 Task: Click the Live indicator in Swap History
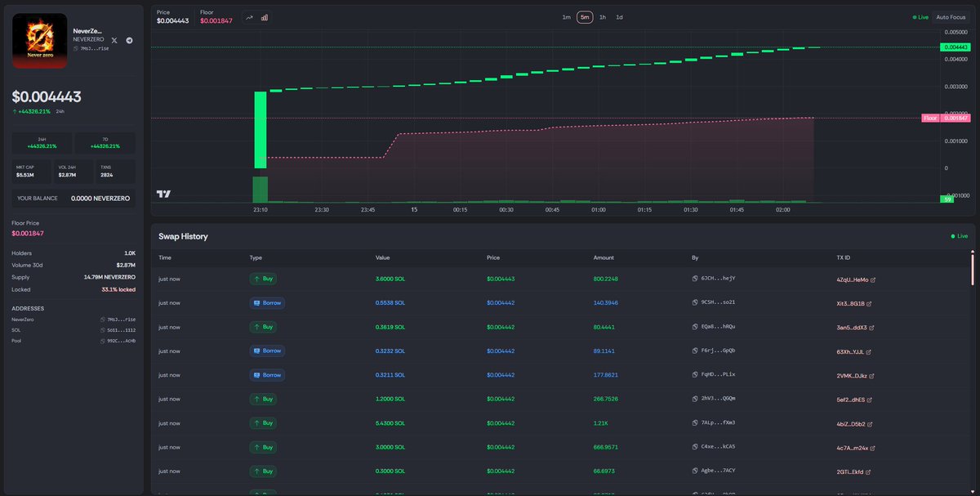pos(960,236)
